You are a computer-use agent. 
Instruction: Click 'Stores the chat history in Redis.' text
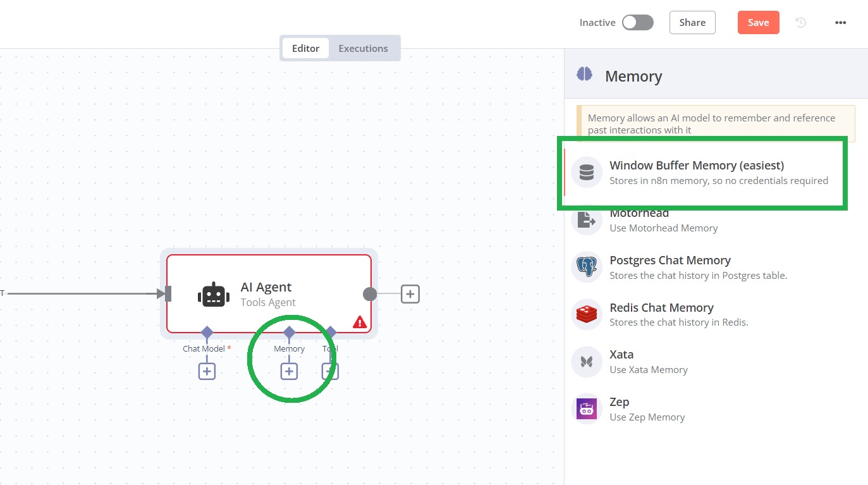pos(679,322)
